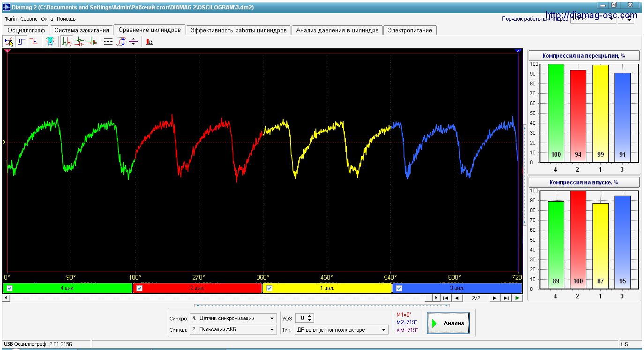The width and height of the screenshot is (644, 350).
Task: Uncheck the 1 цил. yellow cylinder checkbox
Action: 269,288
